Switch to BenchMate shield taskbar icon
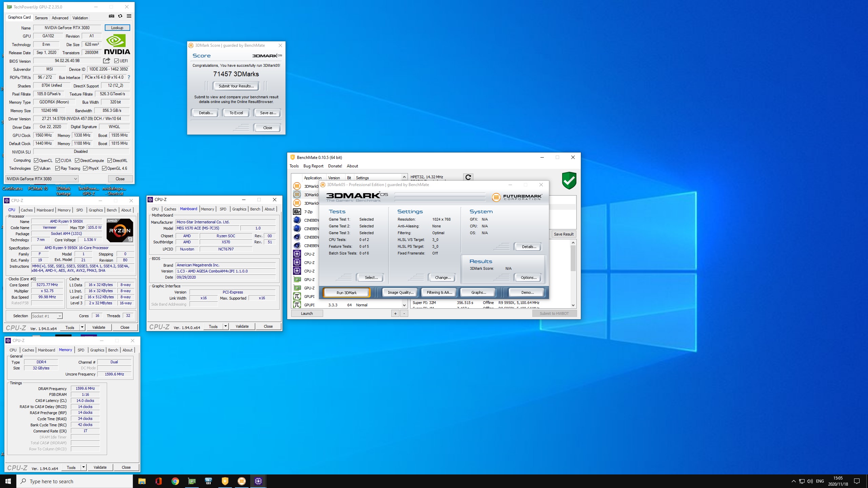868x488 pixels. 225,481
